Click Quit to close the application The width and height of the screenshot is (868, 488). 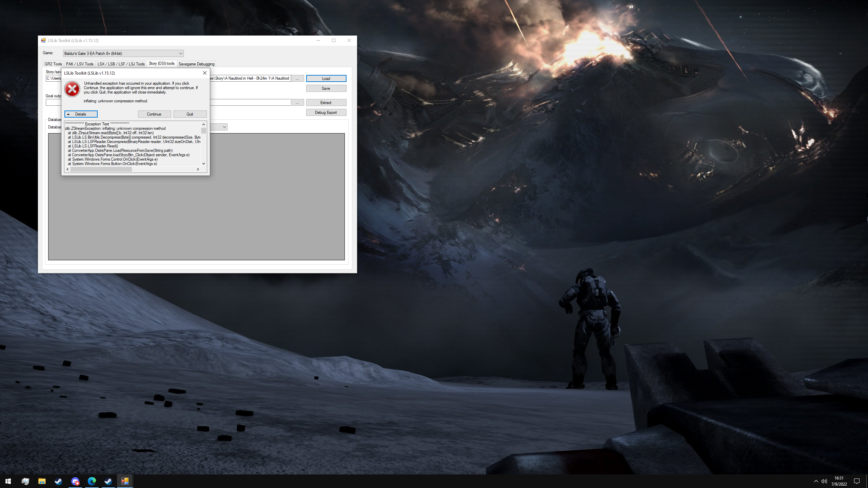coord(190,114)
